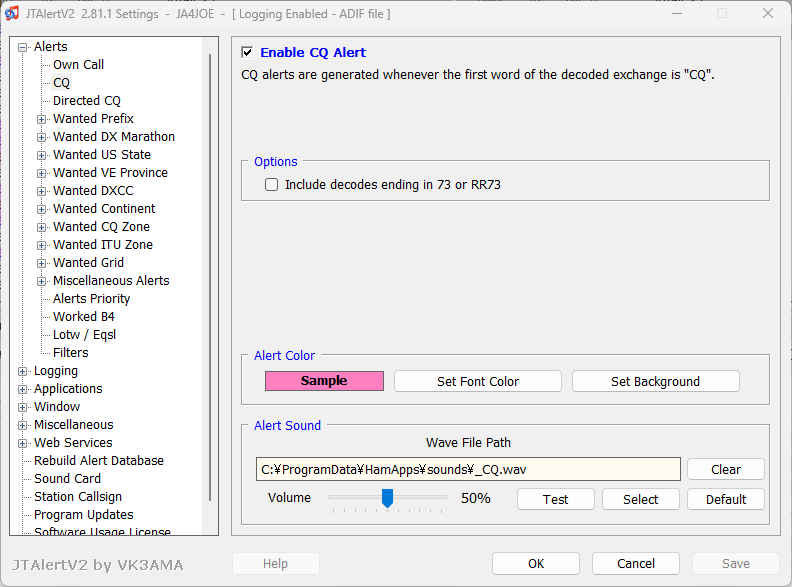The image size is (792, 587).
Task: Clear the wave file path
Action: pyautogui.click(x=726, y=469)
